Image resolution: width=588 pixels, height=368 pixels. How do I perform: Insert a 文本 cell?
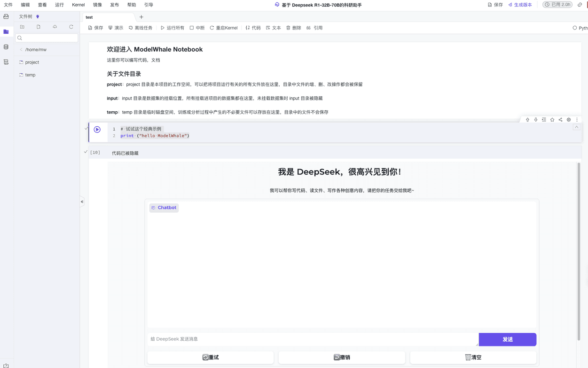273,28
